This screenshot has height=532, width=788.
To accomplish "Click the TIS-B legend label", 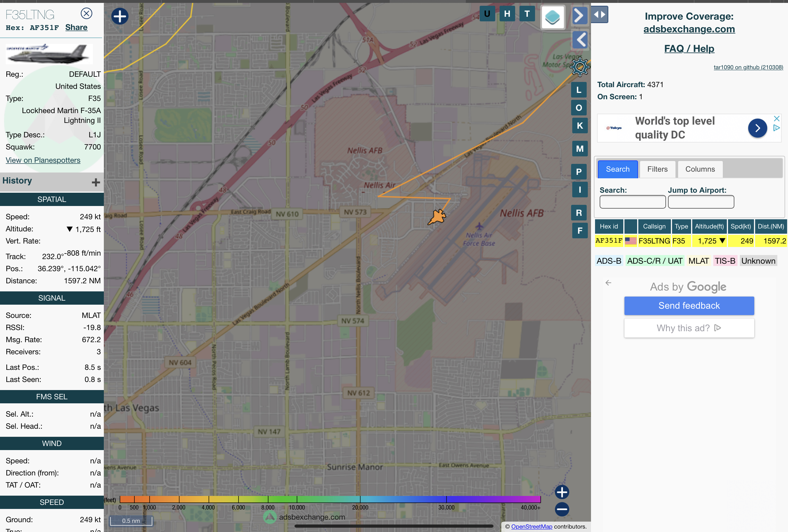I will point(725,261).
